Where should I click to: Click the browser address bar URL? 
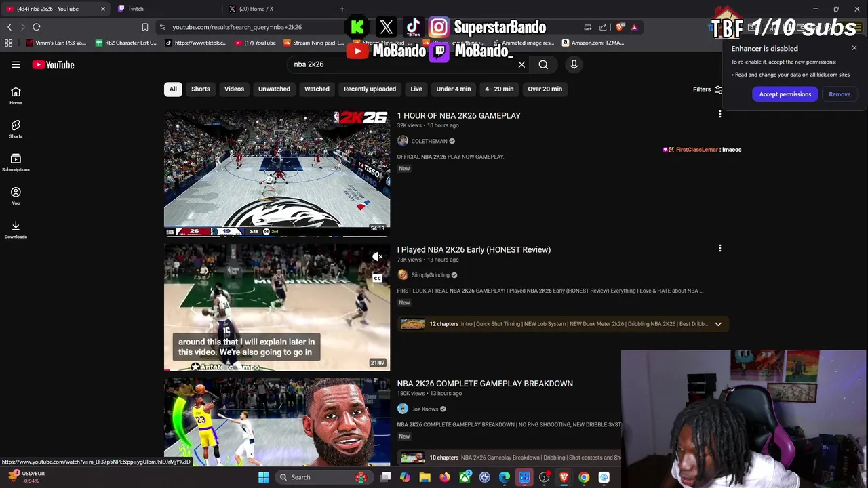click(237, 27)
